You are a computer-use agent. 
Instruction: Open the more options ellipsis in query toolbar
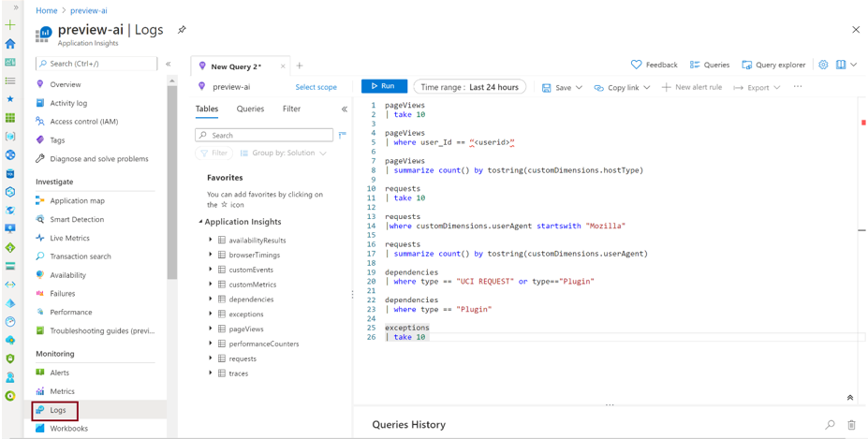click(x=798, y=87)
